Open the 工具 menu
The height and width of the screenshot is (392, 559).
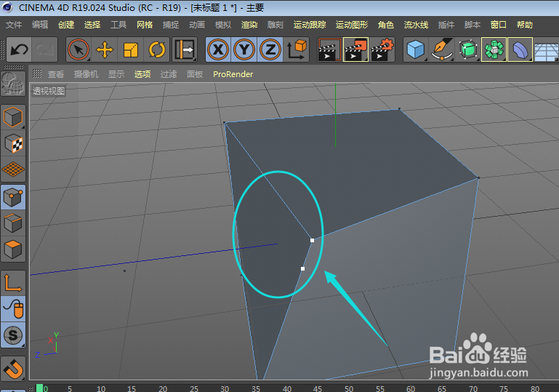tap(118, 25)
